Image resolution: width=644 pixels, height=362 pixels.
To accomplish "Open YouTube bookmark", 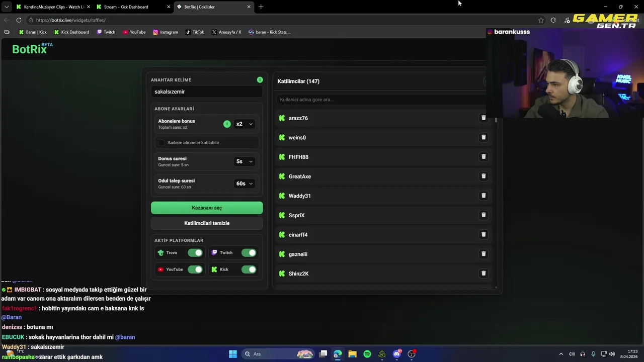I will (x=134, y=32).
